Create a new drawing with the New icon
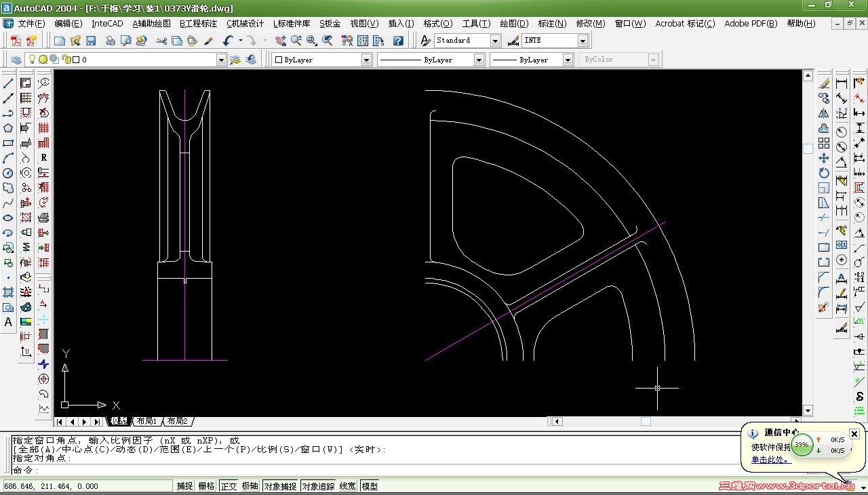868x495 pixels. (x=60, y=41)
